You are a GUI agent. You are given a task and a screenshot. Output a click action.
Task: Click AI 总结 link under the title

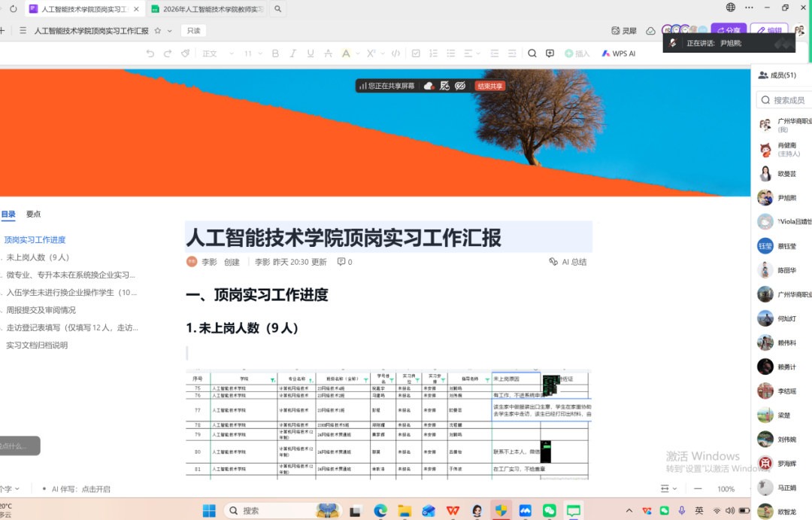[568, 262]
